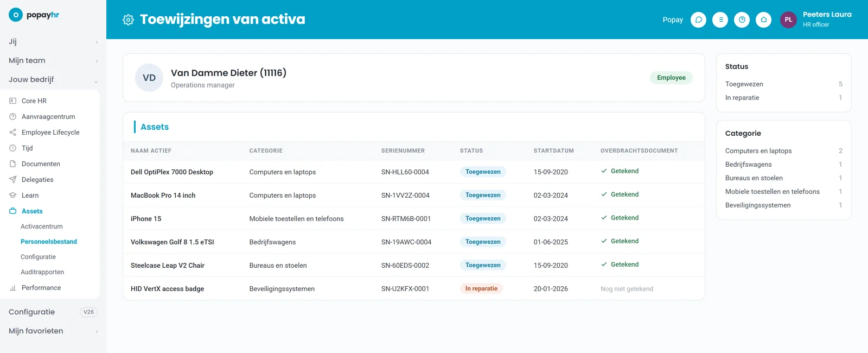The width and height of the screenshot is (868, 353).
Task: Select the MacBook Pro 14 inch row name
Action: click(163, 196)
